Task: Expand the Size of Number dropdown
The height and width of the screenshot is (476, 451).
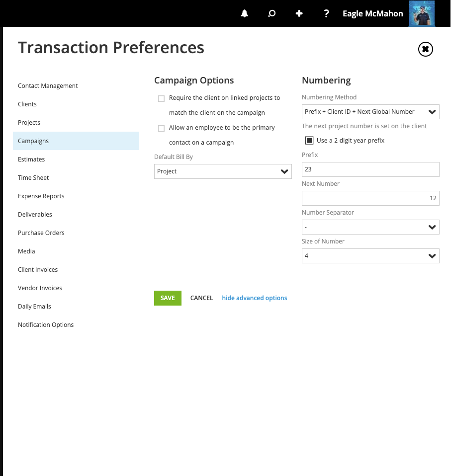Action: [x=370, y=256]
